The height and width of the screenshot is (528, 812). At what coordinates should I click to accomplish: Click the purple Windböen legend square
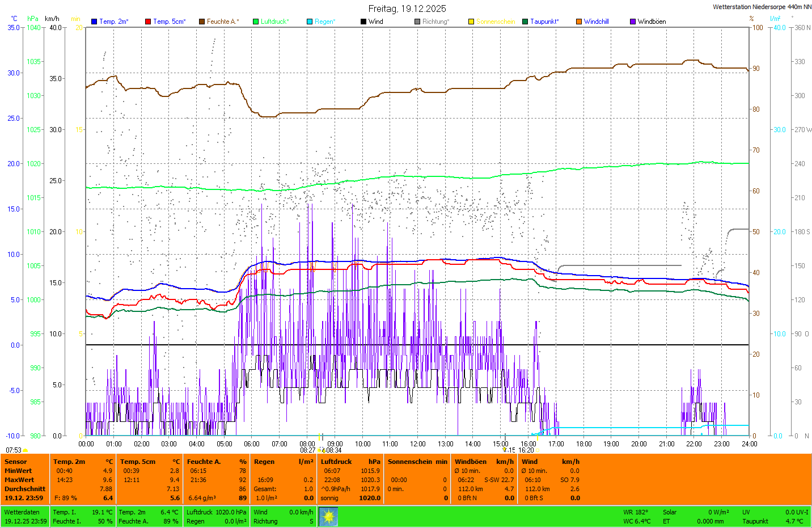633,22
